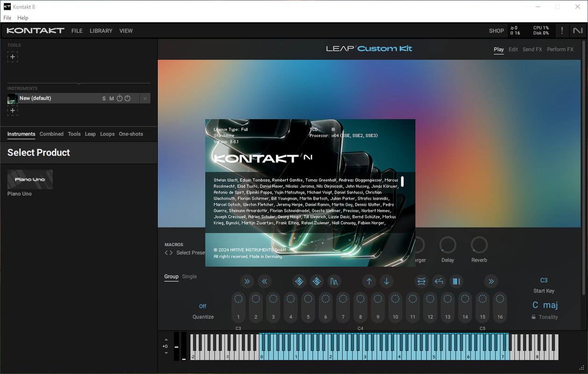The image size is (588, 374).
Task: Click the vertical bars icon
Action: click(x=456, y=281)
